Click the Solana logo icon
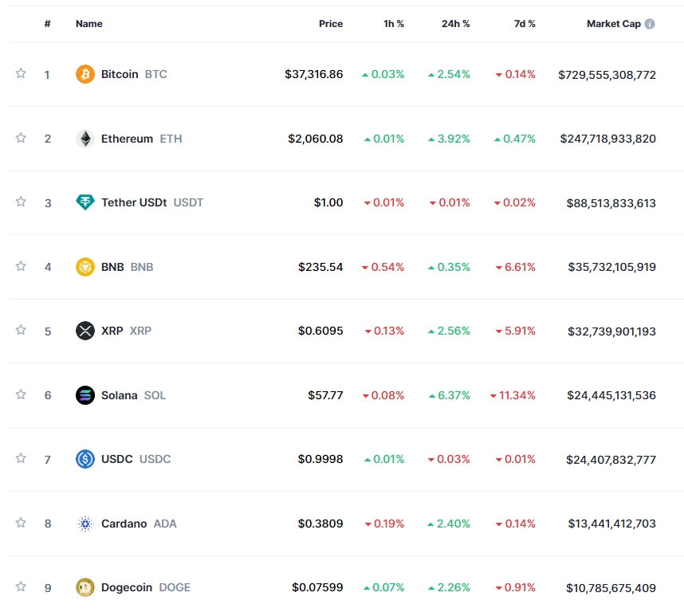 (85, 395)
